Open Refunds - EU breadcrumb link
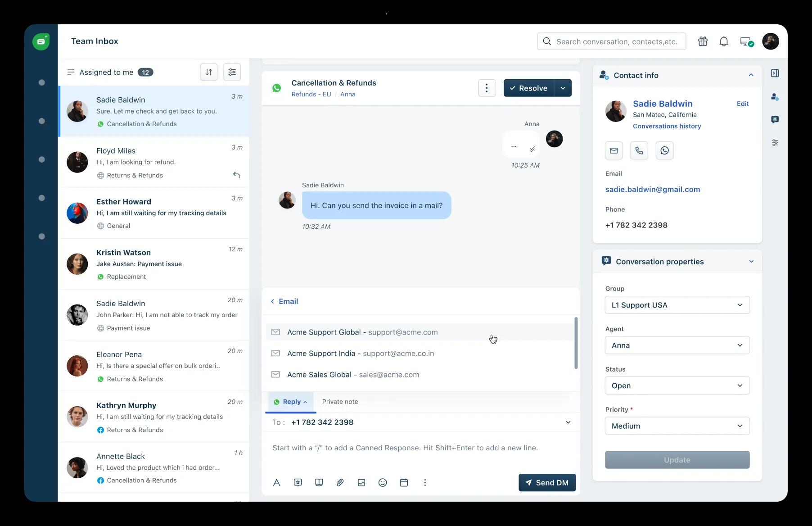 (x=311, y=94)
